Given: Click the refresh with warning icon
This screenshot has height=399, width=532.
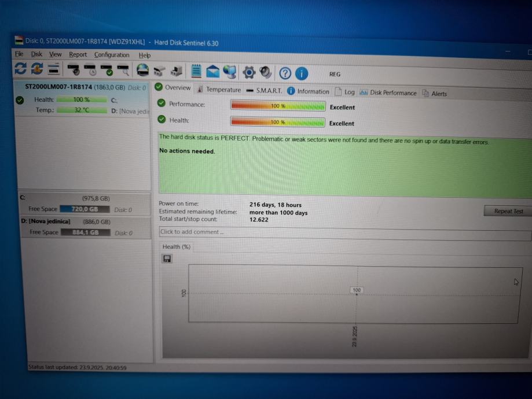Looking at the screenshot, I should tap(37, 68).
